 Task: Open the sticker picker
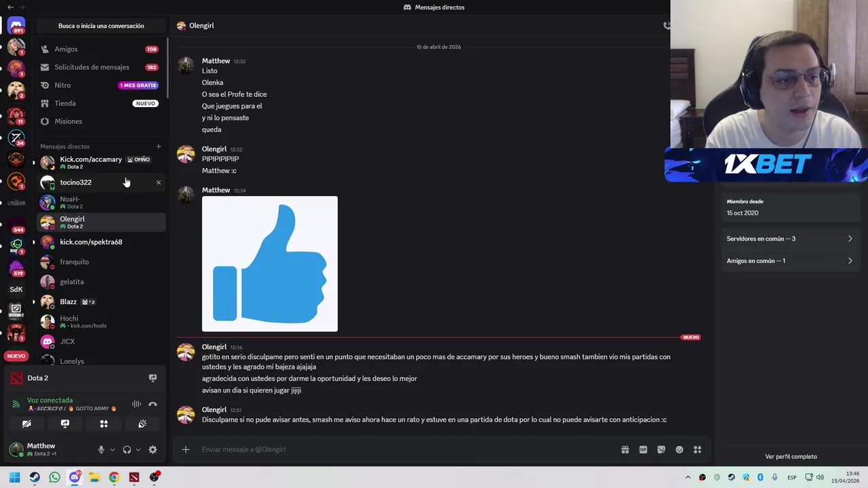(x=661, y=449)
